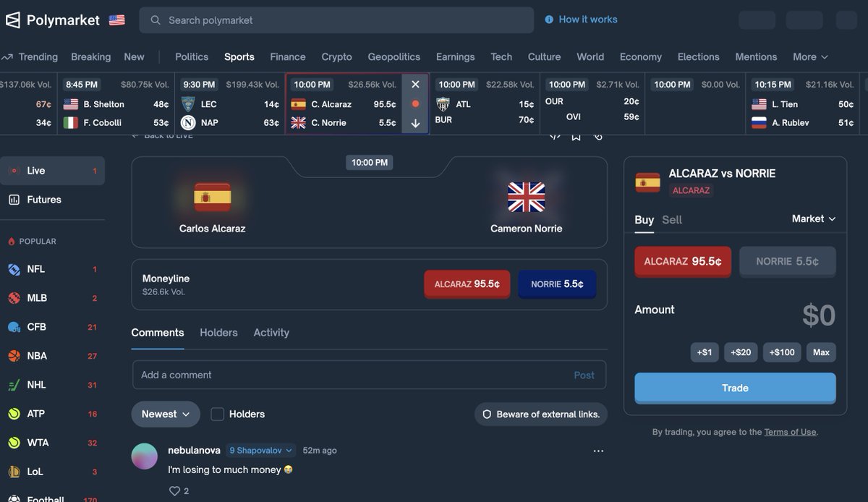Select the Buy tab

tap(644, 220)
